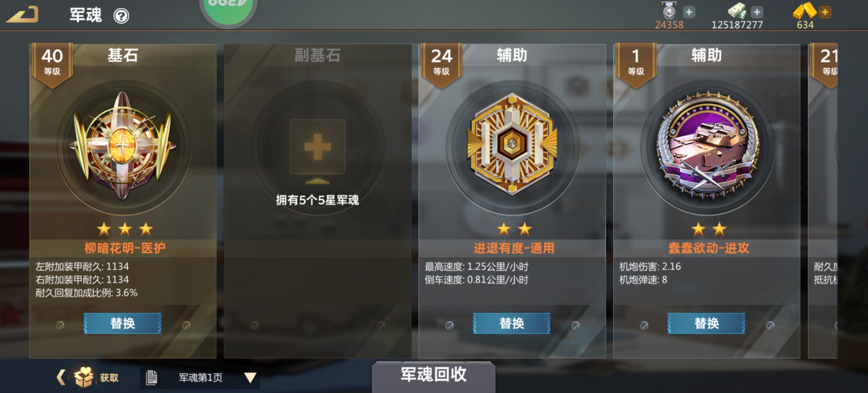Replace the 进退有度 soul with 替换

(512, 323)
